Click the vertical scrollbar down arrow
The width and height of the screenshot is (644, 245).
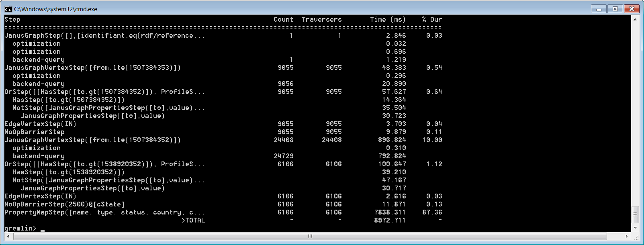(635, 228)
